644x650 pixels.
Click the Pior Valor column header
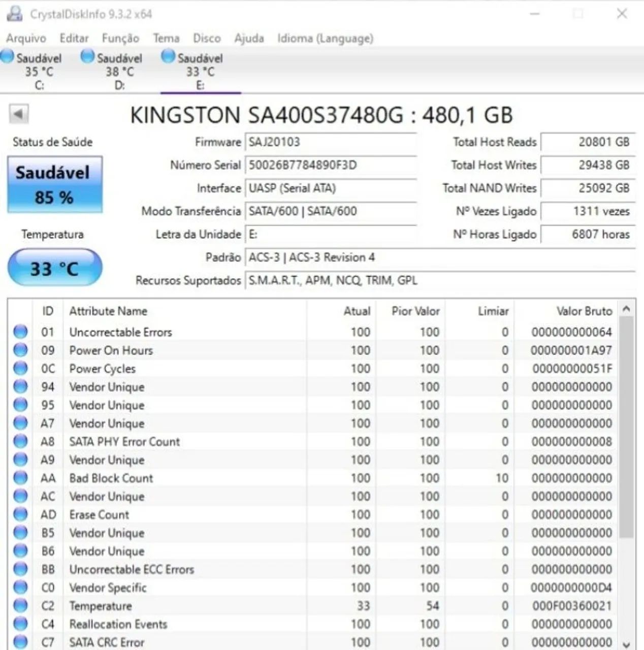[411, 311]
